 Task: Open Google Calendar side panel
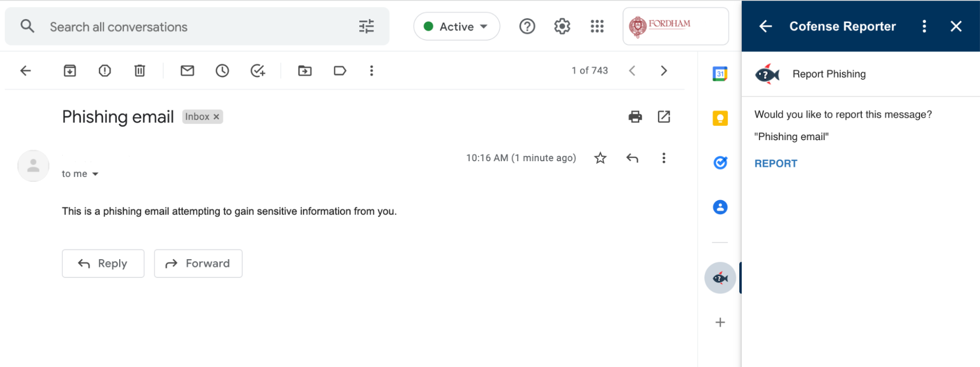click(720, 74)
